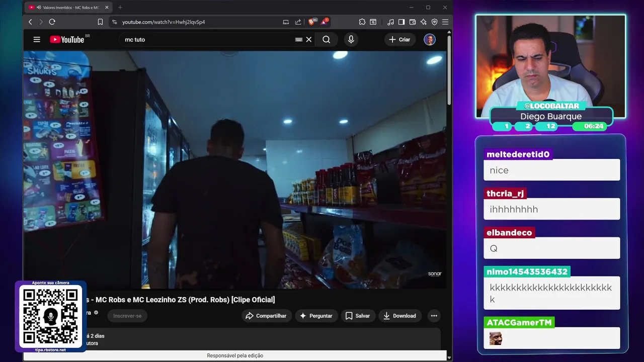Go back with the browser back arrow

(x=30, y=22)
